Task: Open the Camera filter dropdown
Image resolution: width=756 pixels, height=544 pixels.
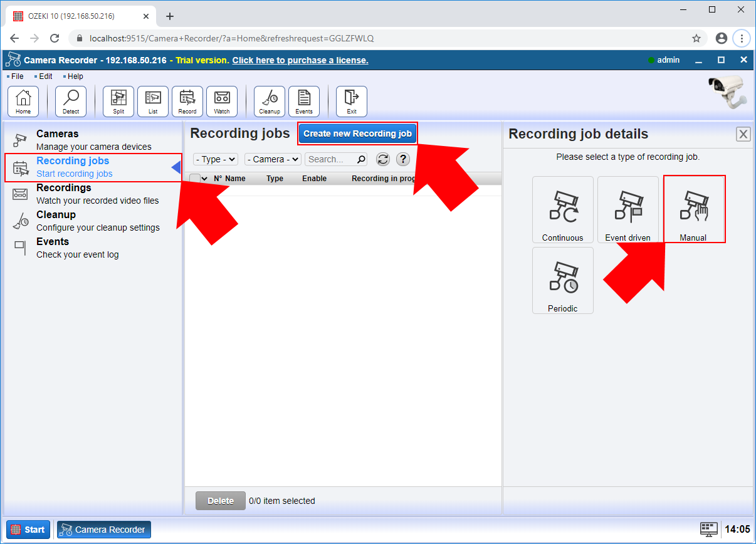Action: pos(273,159)
